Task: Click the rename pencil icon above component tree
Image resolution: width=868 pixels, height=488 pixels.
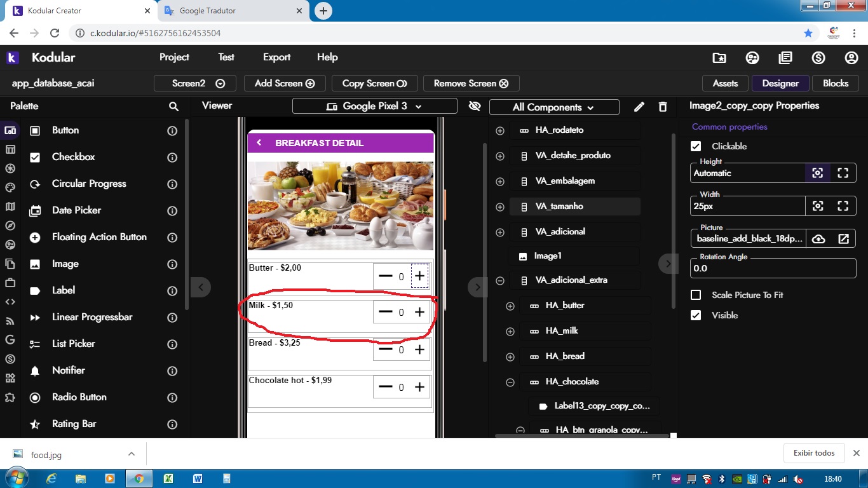Action: pyautogui.click(x=639, y=107)
